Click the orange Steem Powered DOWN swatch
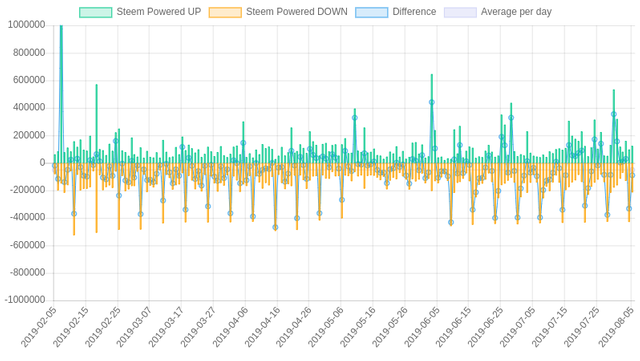Image resolution: width=640 pixels, height=361 pixels. click(x=225, y=12)
